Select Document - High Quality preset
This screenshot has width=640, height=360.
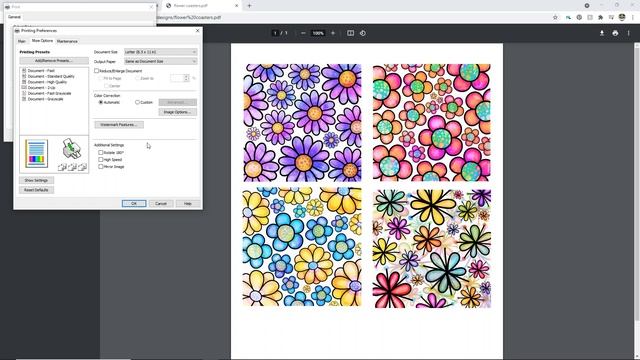(44, 82)
